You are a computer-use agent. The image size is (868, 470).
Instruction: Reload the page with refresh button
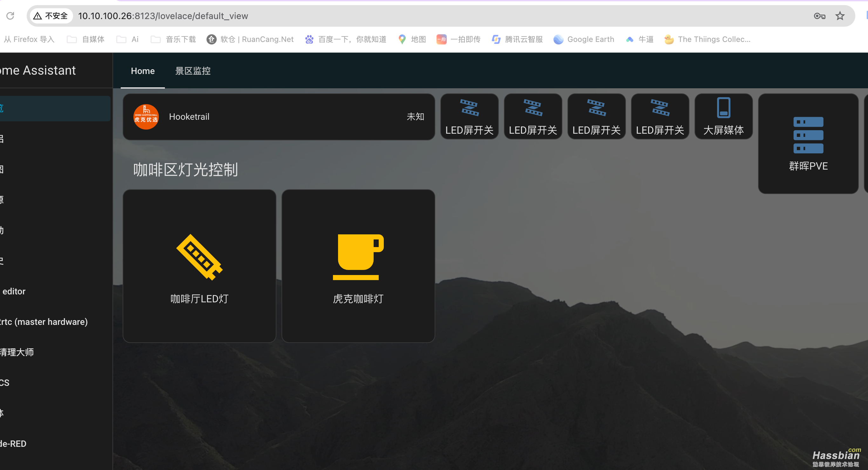[10, 16]
